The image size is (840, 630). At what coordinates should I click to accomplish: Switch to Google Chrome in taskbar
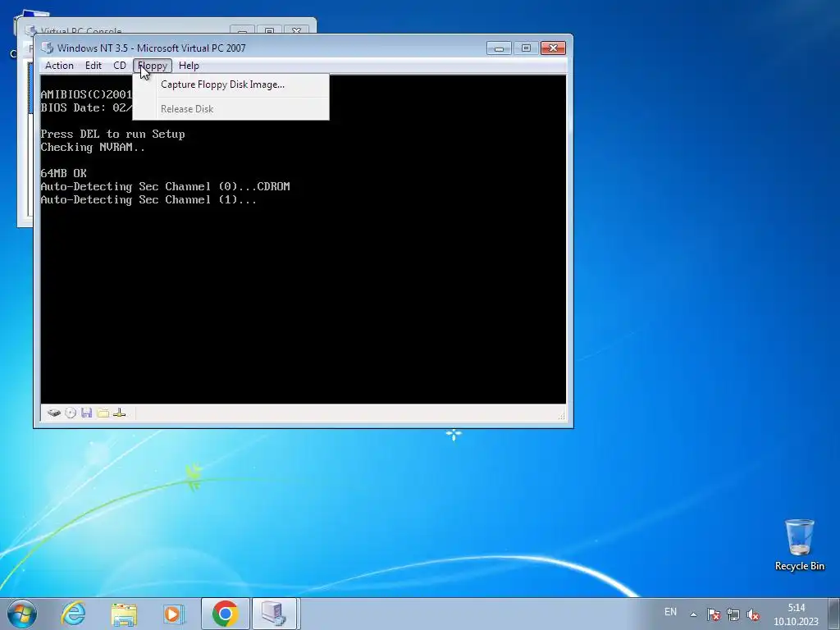pos(226,614)
